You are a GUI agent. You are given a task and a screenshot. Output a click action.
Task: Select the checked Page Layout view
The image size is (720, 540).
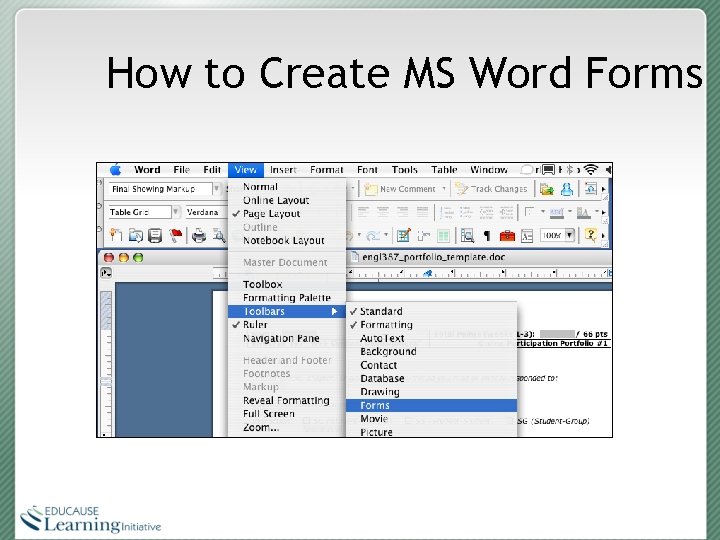click(287, 214)
